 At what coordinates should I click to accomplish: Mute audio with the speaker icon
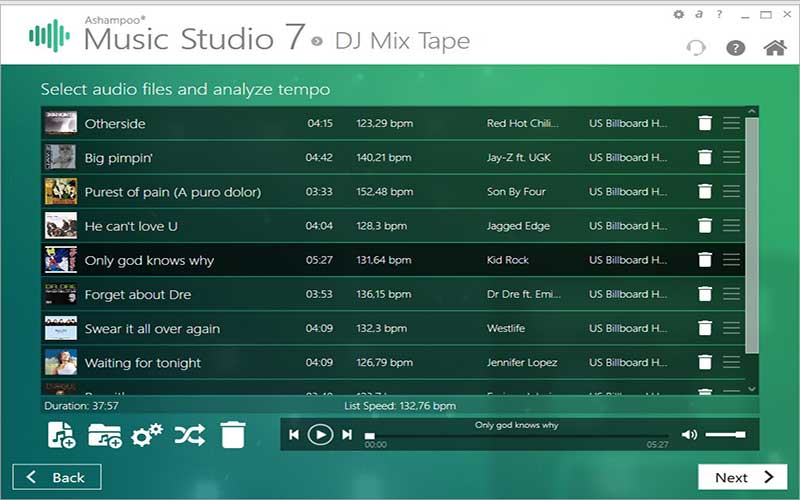click(x=689, y=434)
